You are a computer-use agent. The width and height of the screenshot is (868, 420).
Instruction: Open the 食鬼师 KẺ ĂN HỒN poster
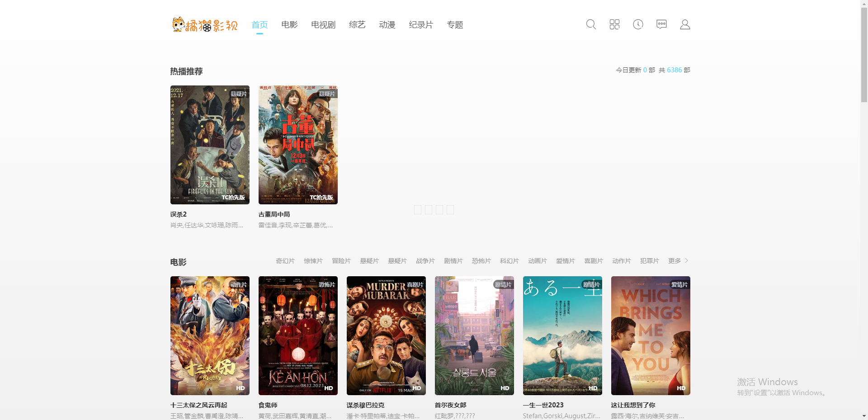[298, 335]
